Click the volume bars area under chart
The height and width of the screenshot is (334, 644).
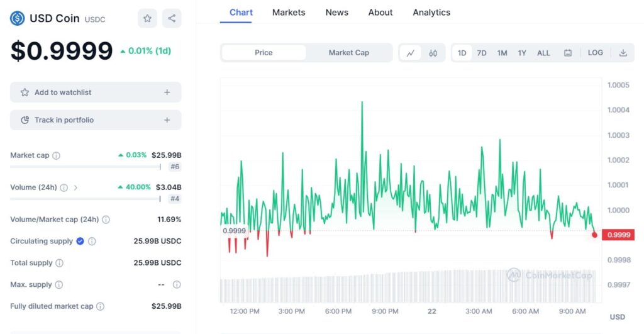(408, 287)
